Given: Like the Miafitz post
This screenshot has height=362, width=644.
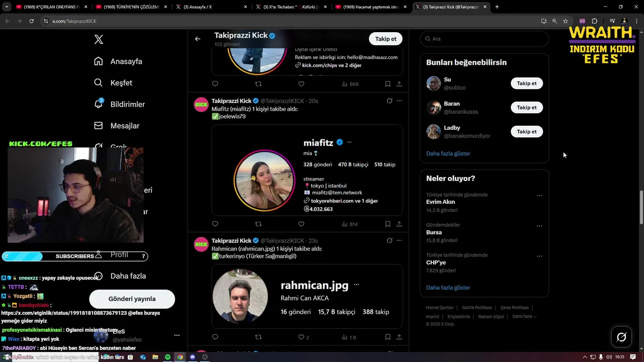Looking at the screenshot, I should (301, 224).
